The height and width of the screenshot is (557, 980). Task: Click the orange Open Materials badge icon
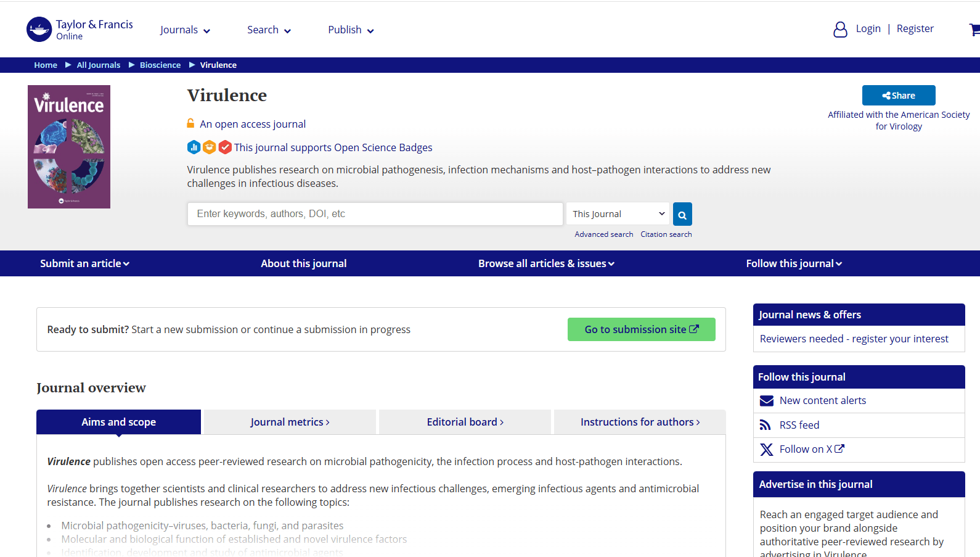(210, 147)
